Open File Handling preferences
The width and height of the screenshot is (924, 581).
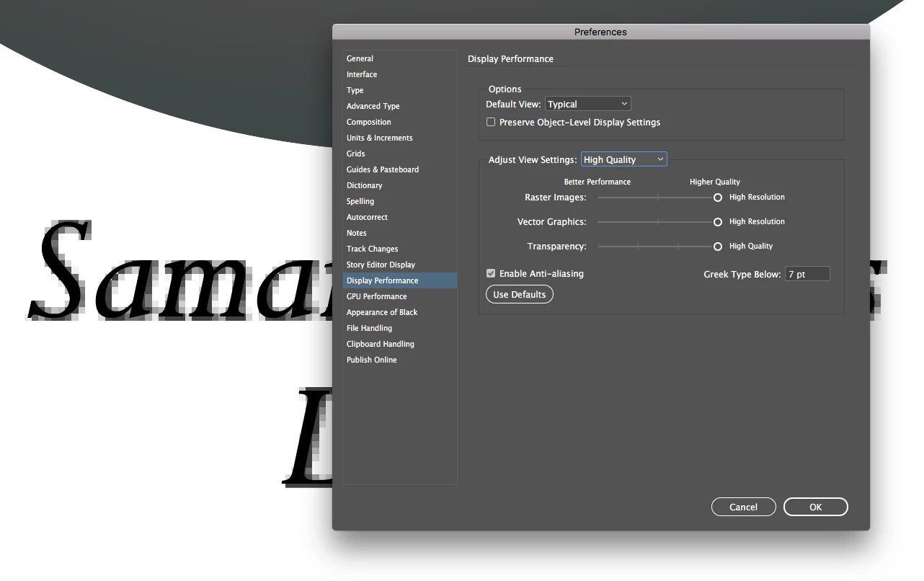pyautogui.click(x=400, y=328)
